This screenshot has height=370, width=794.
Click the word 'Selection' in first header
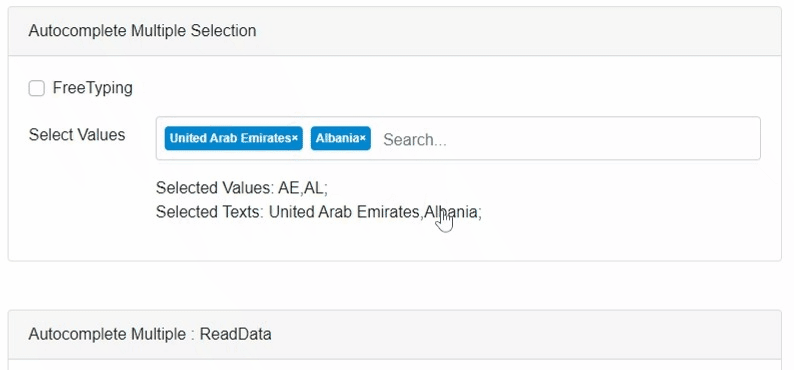223,31
